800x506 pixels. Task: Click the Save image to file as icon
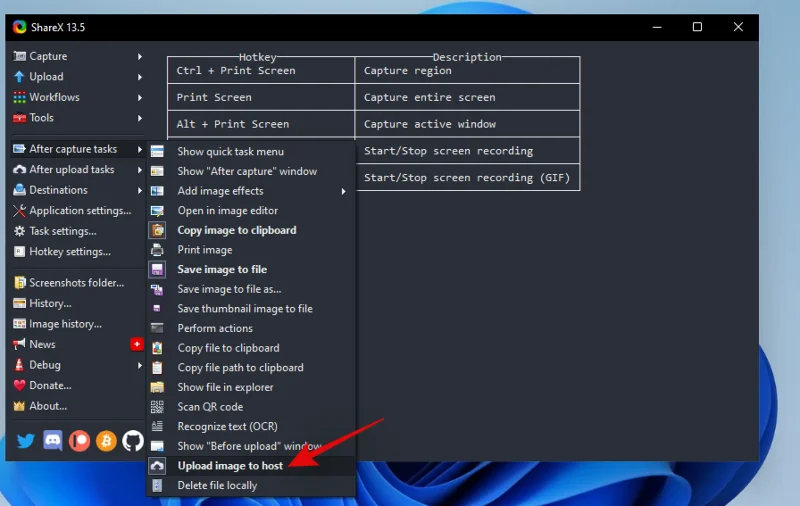point(157,289)
